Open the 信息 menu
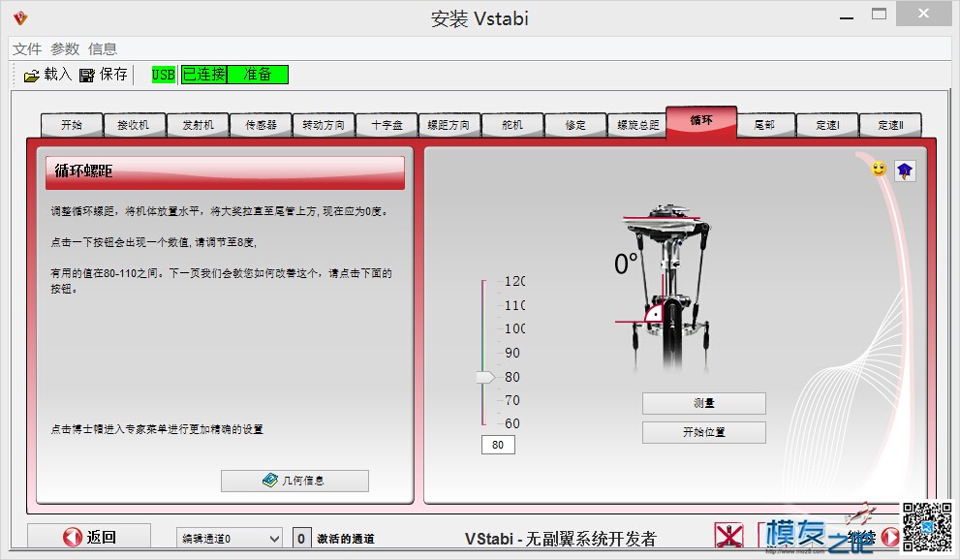 [x=103, y=49]
